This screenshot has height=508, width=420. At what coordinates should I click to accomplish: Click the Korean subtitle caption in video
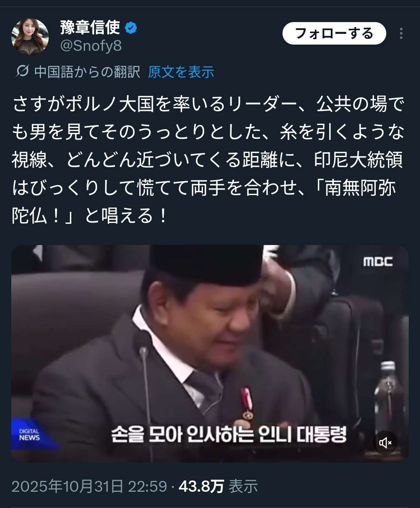(x=229, y=434)
